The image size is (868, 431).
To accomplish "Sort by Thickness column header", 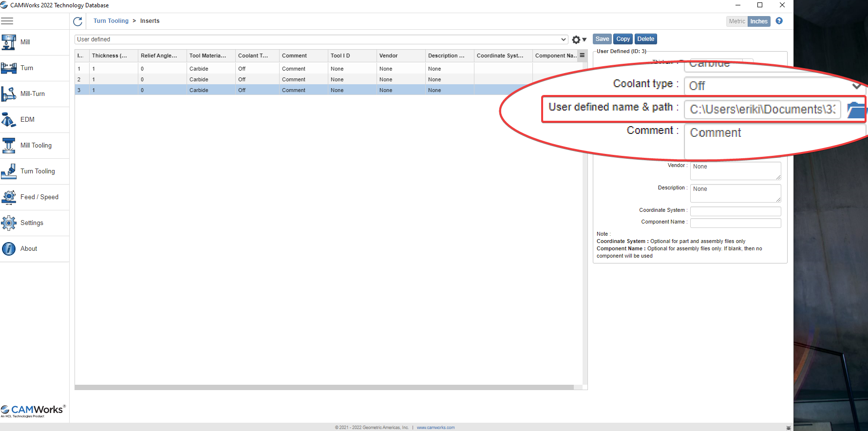I will [x=113, y=56].
